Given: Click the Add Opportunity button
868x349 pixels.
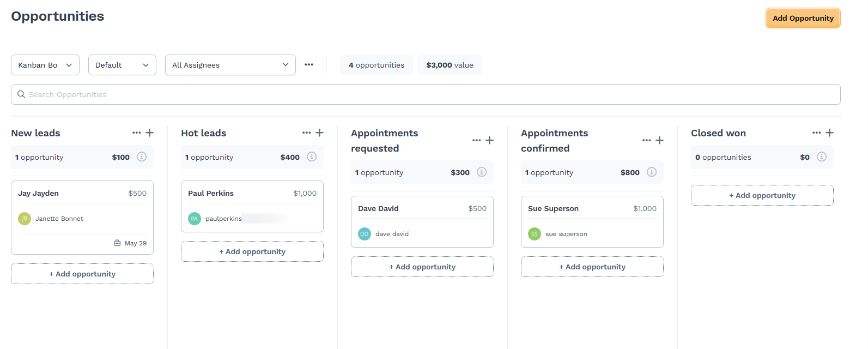Looking at the screenshot, I should pos(803,17).
